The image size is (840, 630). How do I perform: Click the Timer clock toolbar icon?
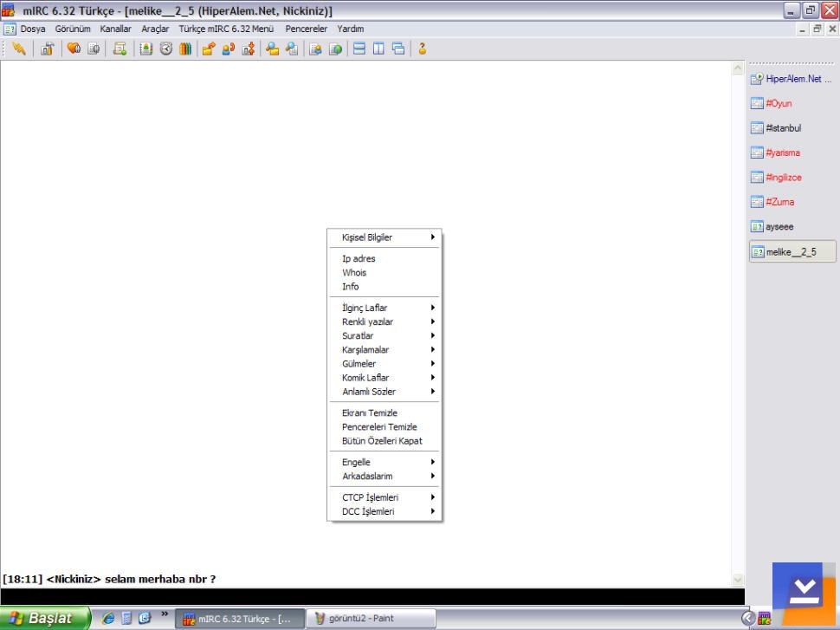click(166, 49)
